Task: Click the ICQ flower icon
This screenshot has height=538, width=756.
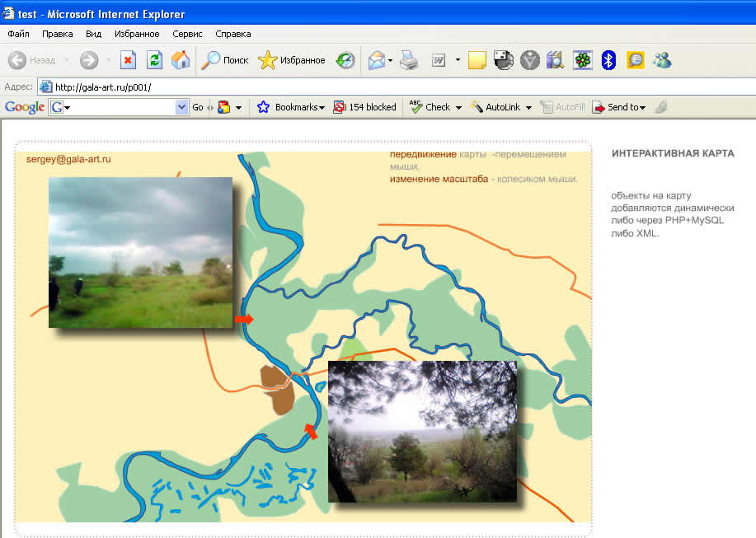Action: tap(583, 60)
